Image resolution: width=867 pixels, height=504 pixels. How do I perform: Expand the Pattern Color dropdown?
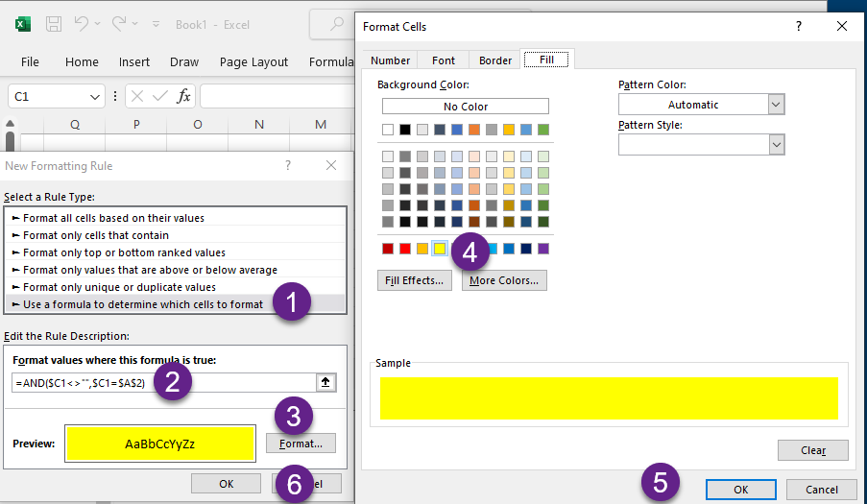[x=776, y=105]
